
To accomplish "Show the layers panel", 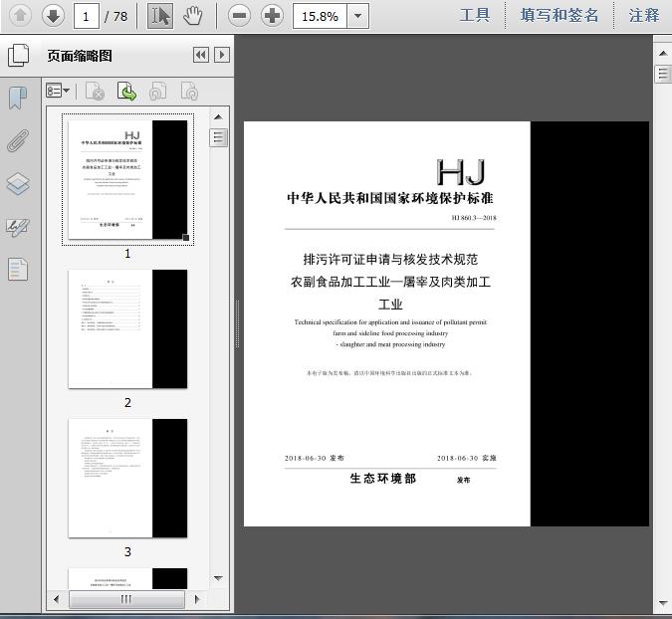I will [x=18, y=184].
